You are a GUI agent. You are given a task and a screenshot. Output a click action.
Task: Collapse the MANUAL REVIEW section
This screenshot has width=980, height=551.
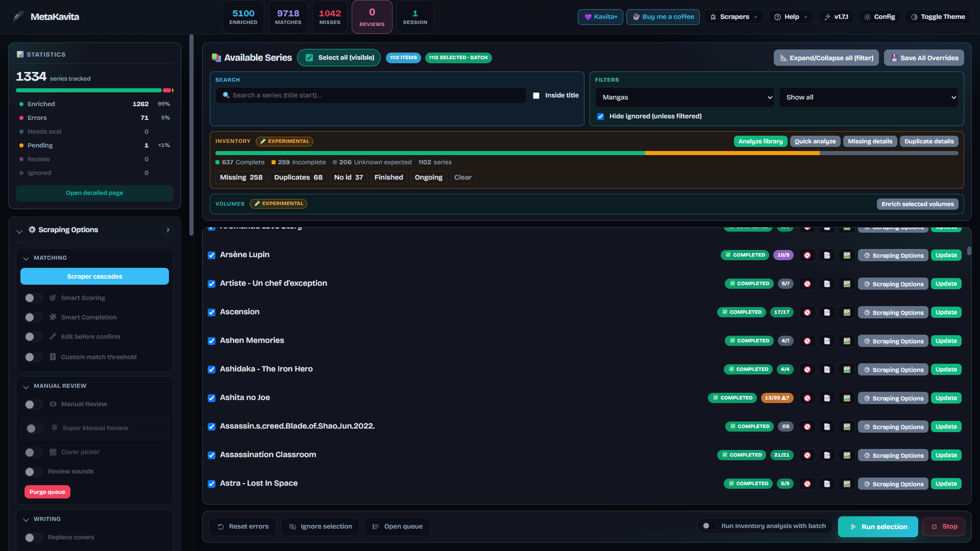point(26,386)
